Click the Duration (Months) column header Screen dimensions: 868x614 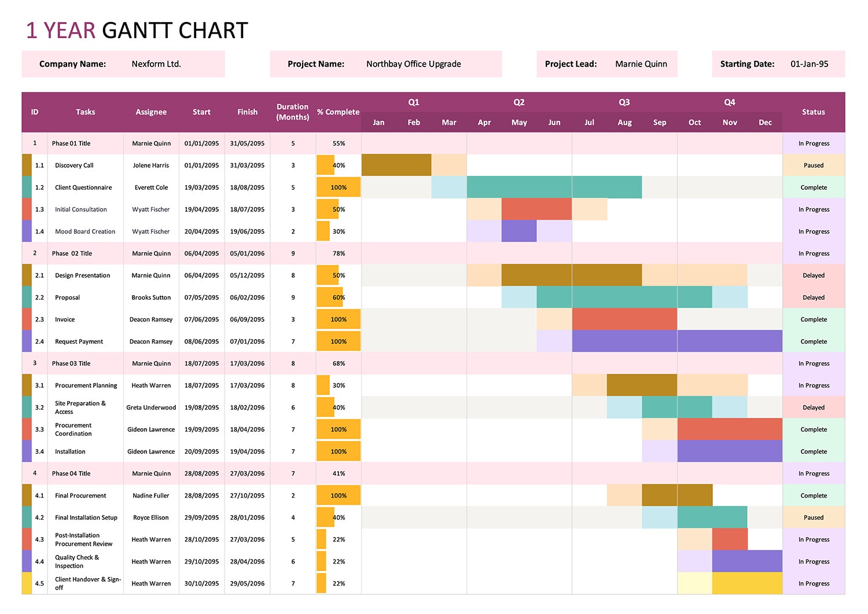click(292, 112)
